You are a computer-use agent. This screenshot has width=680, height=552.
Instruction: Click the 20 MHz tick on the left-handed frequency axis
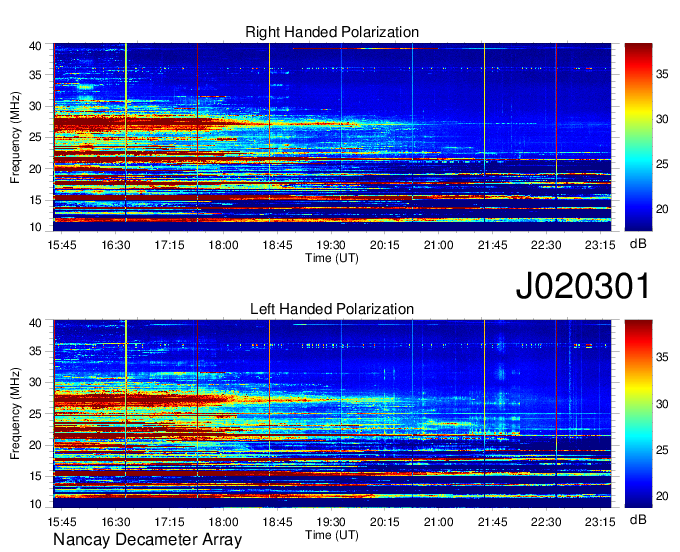(x=36, y=445)
